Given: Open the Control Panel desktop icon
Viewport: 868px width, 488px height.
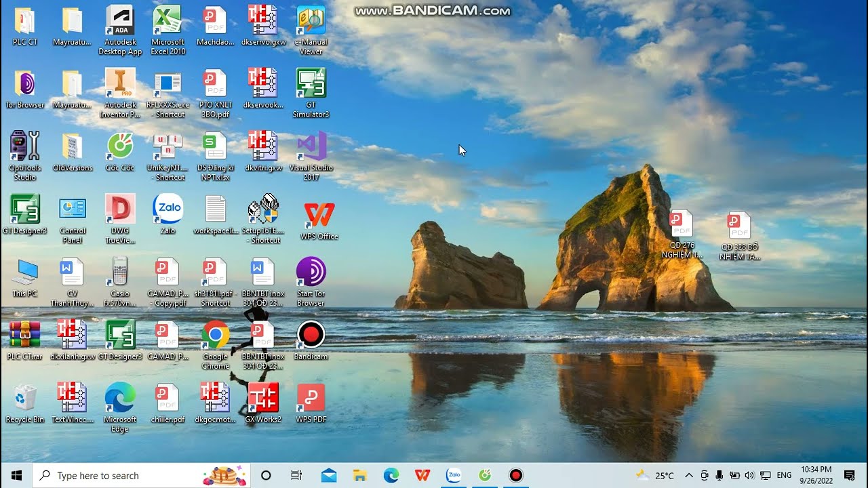Looking at the screenshot, I should pos(73,219).
